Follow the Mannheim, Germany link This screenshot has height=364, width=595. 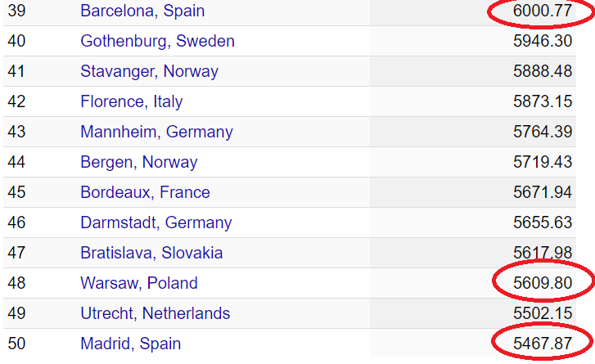pyautogui.click(x=156, y=133)
